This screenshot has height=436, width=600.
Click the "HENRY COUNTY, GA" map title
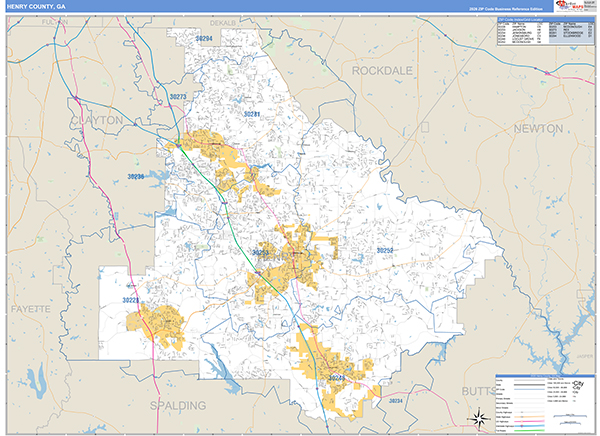pyautogui.click(x=36, y=7)
